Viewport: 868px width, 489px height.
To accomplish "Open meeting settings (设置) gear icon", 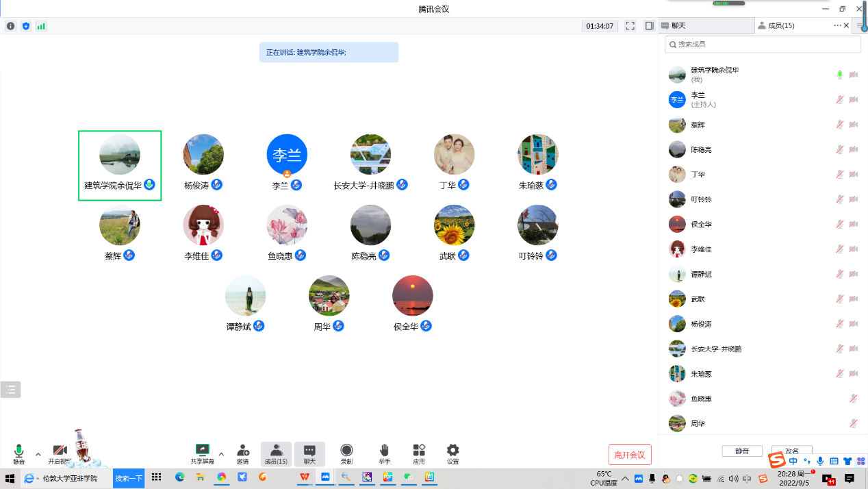I will pos(452,453).
